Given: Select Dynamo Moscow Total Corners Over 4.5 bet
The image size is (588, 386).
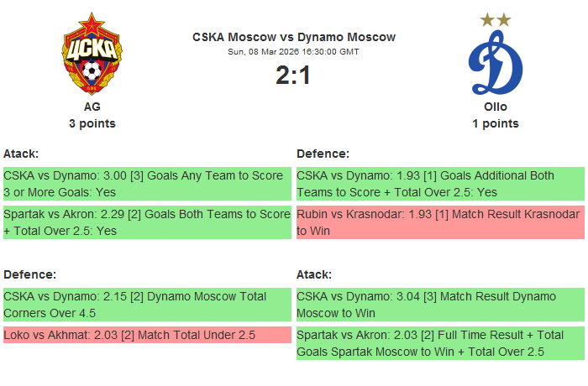Looking at the screenshot, I should click(x=147, y=305).
